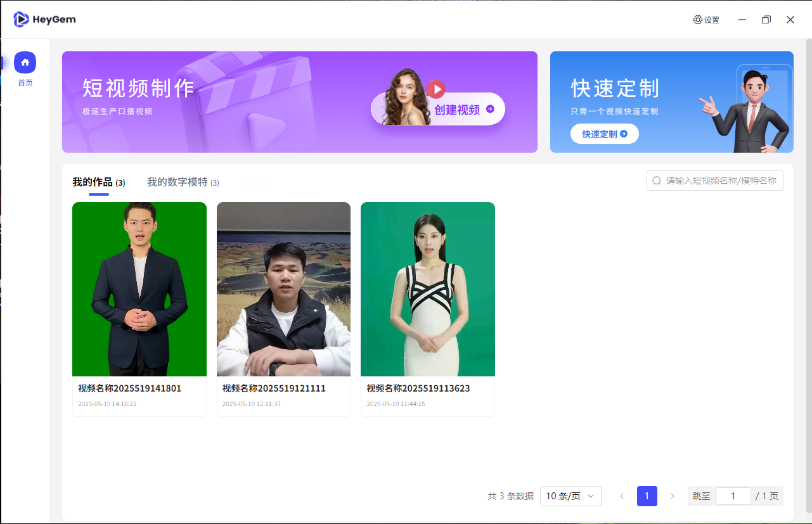The image size is (812, 524).
Task: Switch to 我的数字模特 tab
Action: (183, 182)
